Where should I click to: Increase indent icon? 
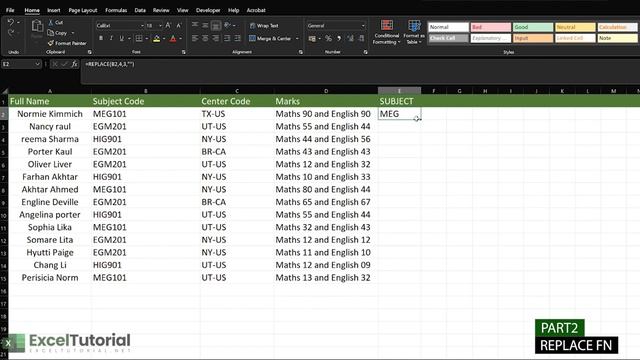(238, 38)
